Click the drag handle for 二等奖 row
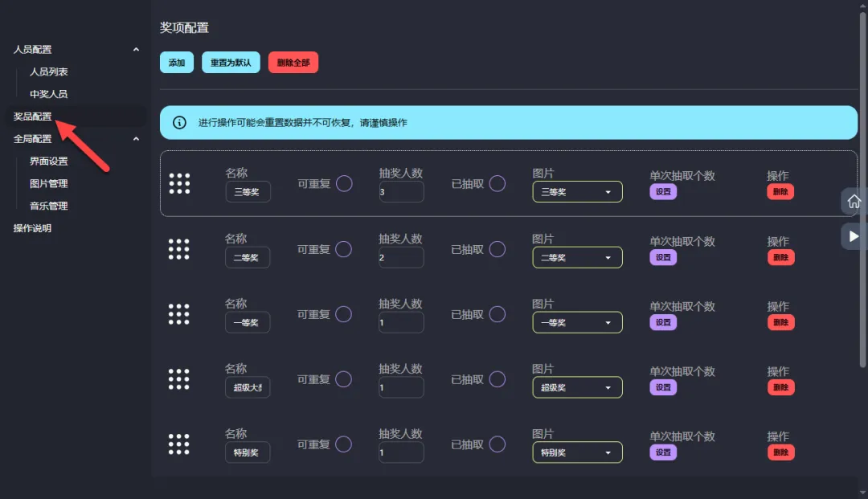 (x=179, y=249)
